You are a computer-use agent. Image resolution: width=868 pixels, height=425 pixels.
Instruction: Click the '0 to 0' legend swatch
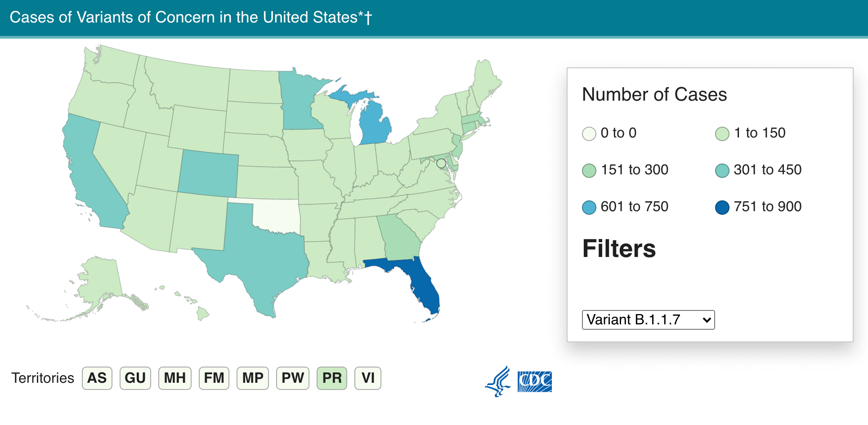(x=589, y=134)
